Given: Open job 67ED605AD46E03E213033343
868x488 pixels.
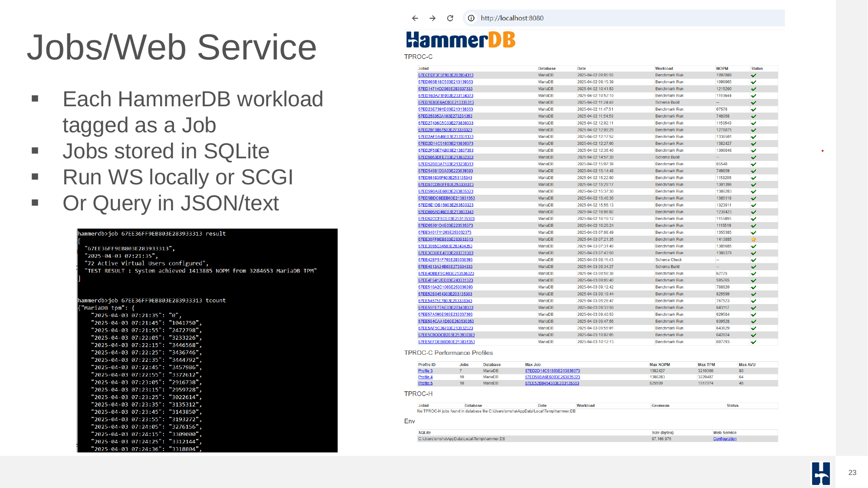Looking at the screenshot, I should pos(446,212).
